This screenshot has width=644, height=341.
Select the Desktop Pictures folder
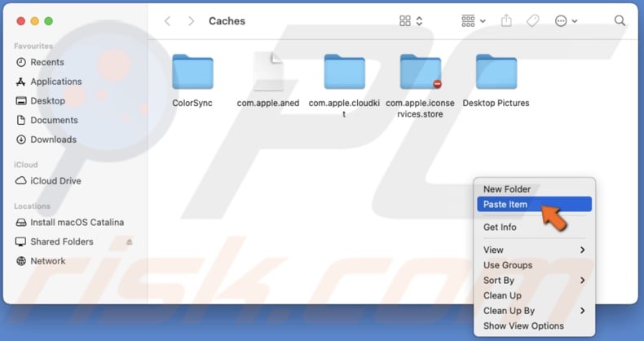(496, 72)
